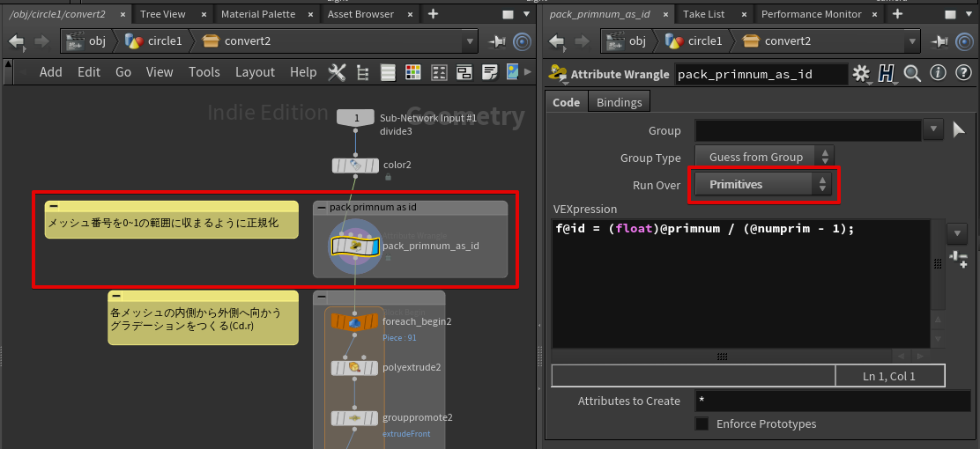Viewport: 980px width, 449px height.
Task: Add a sticky note via toolbar icon
Action: (489, 73)
